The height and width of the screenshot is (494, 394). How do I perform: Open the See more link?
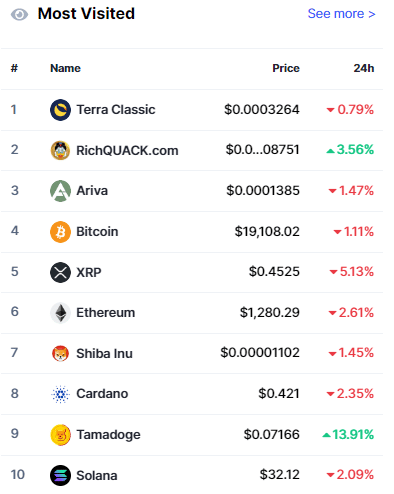341,14
